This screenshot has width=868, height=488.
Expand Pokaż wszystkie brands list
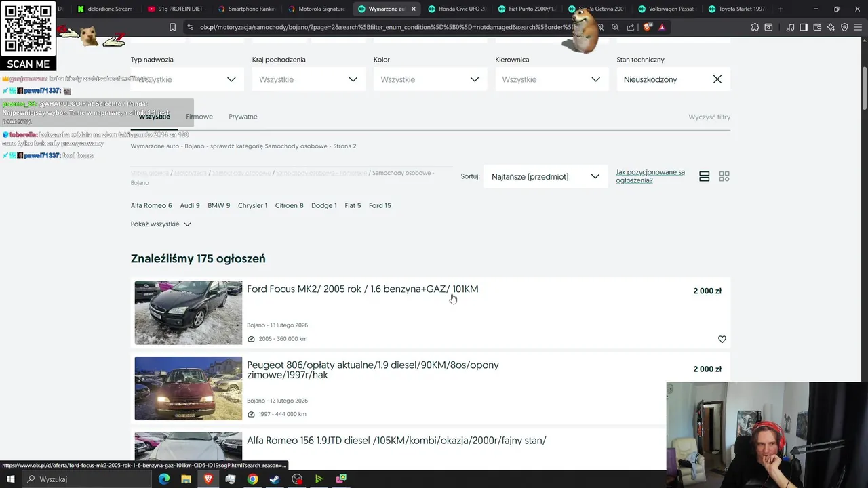pos(161,224)
